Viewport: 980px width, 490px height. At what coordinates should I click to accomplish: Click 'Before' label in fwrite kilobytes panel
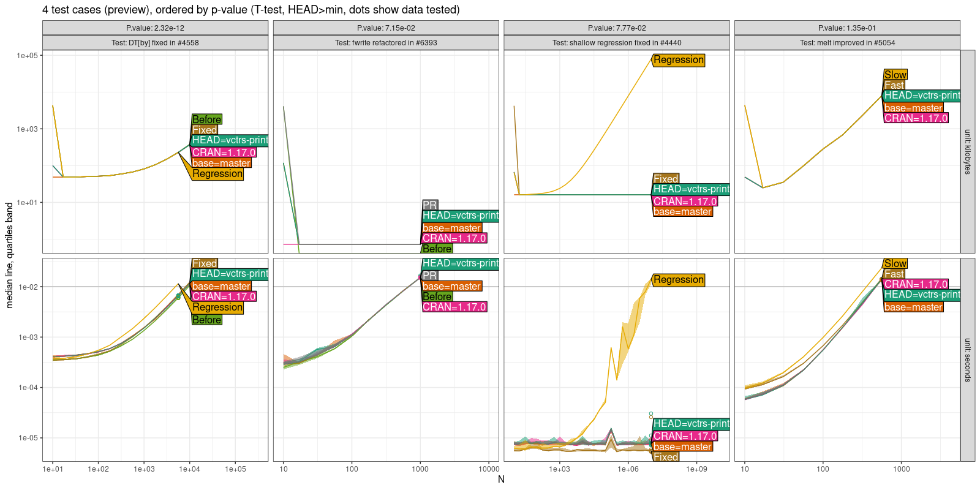click(x=437, y=249)
